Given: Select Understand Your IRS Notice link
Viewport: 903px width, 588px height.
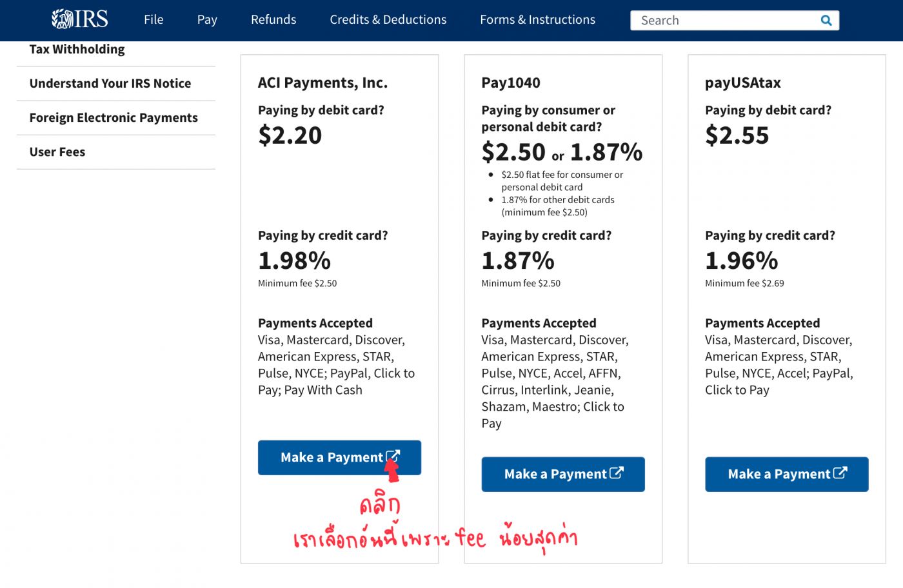Looking at the screenshot, I should (x=110, y=84).
